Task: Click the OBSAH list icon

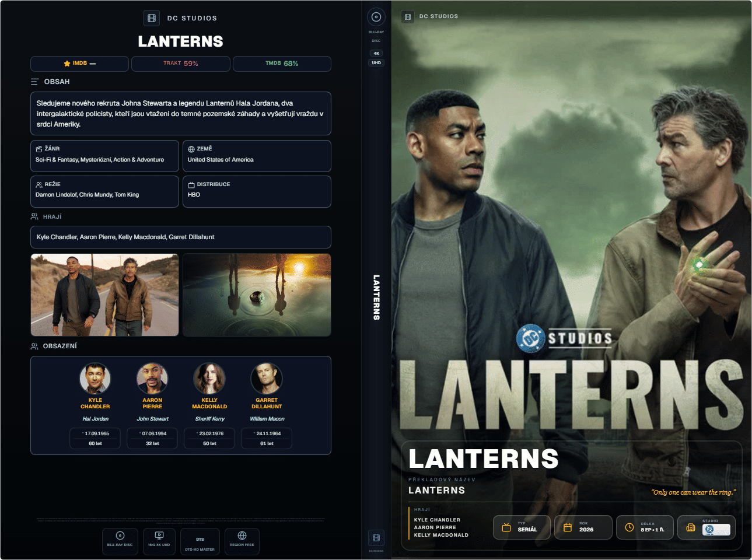Action: (x=35, y=82)
